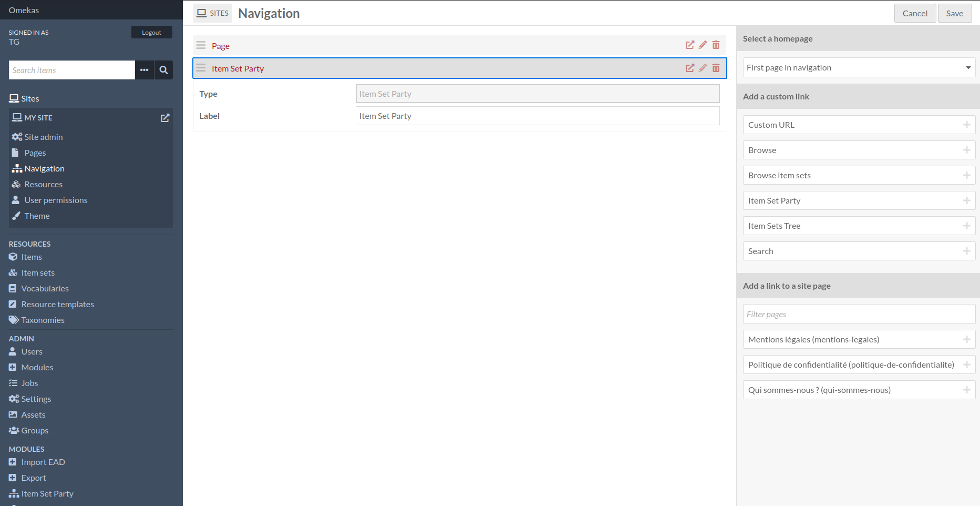Click the search magnifier button
Screen dimensions: 980x506
click(163, 70)
